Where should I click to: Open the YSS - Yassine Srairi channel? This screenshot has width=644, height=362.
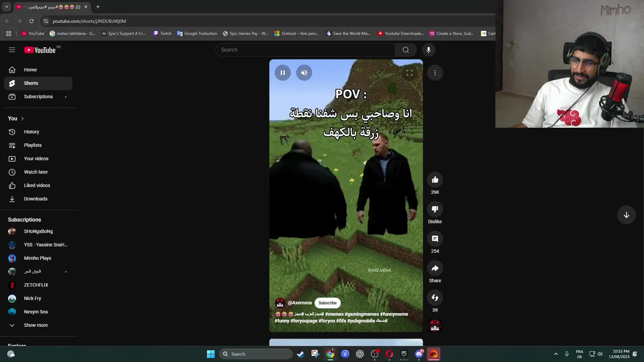(x=38, y=245)
